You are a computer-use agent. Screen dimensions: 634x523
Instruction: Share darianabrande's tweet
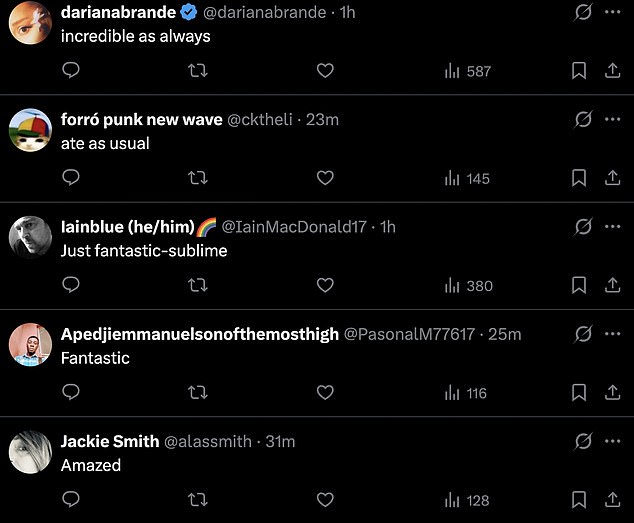coord(612,71)
